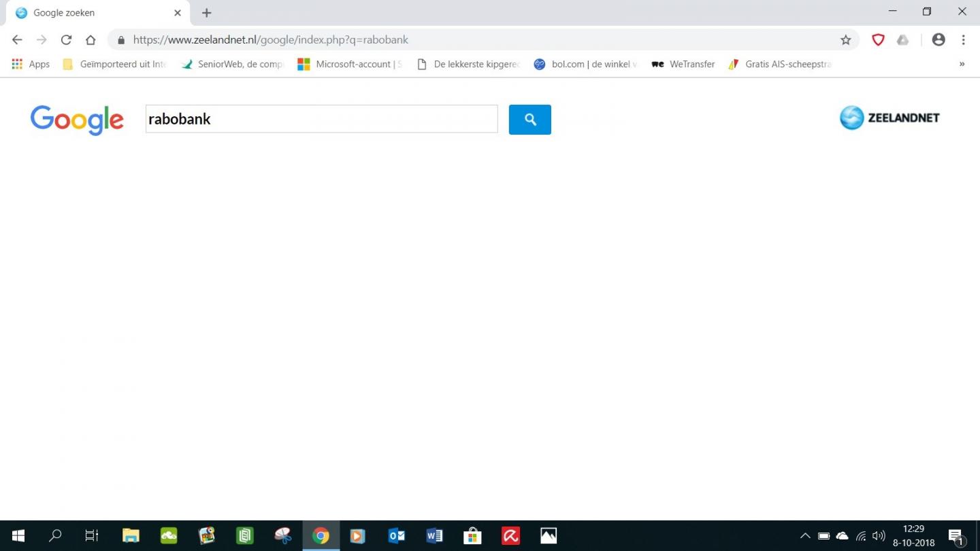
Task: Show hidden system tray icons
Action: pos(805,536)
